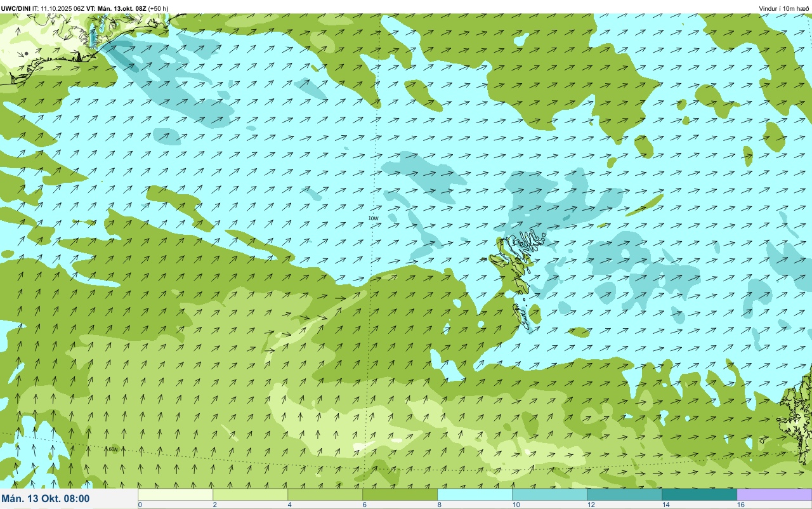Click the "10W" meridian label
Image resolution: width=812 pixels, height=509 pixels.
pyautogui.click(x=373, y=218)
